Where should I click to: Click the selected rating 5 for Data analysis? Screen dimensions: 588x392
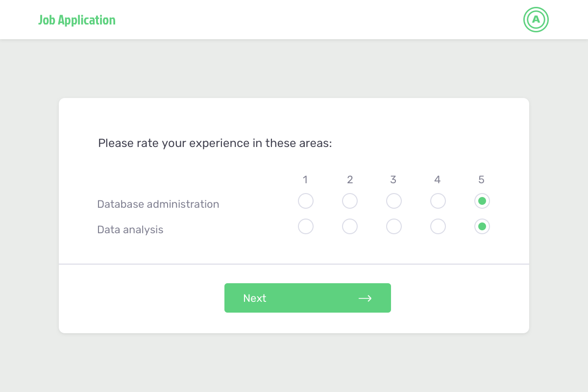[482, 226]
